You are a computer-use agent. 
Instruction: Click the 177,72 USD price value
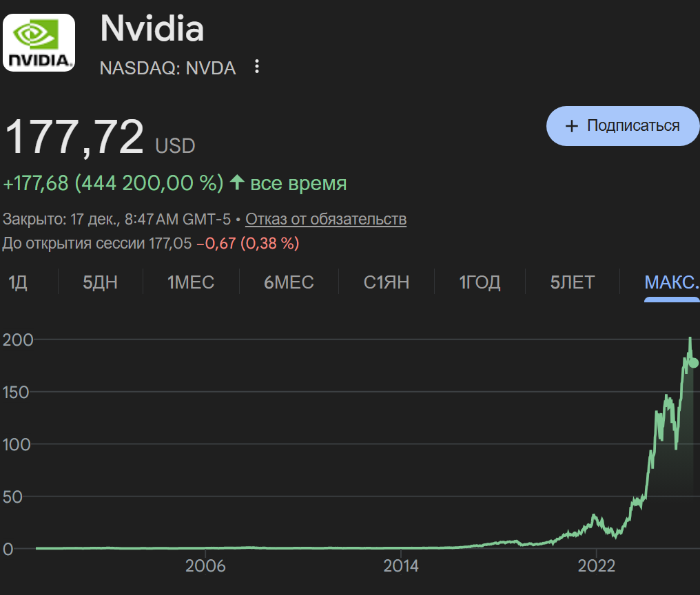click(75, 137)
